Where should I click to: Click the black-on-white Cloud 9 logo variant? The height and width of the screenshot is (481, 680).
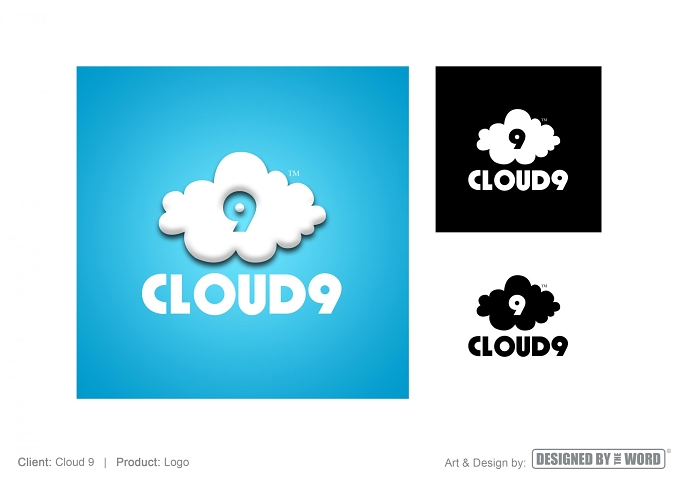coord(518,316)
